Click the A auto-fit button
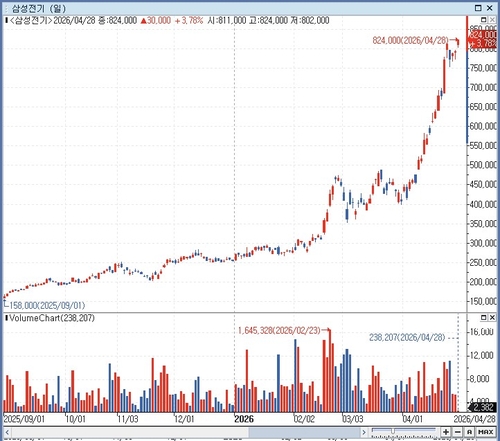 click(469, 432)
